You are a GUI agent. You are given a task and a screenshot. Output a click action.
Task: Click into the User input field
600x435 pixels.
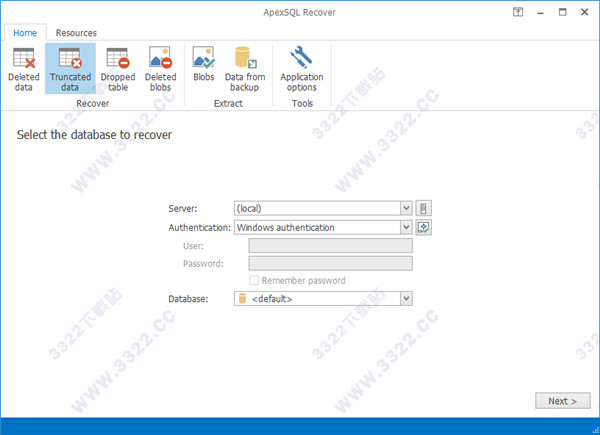331,246
